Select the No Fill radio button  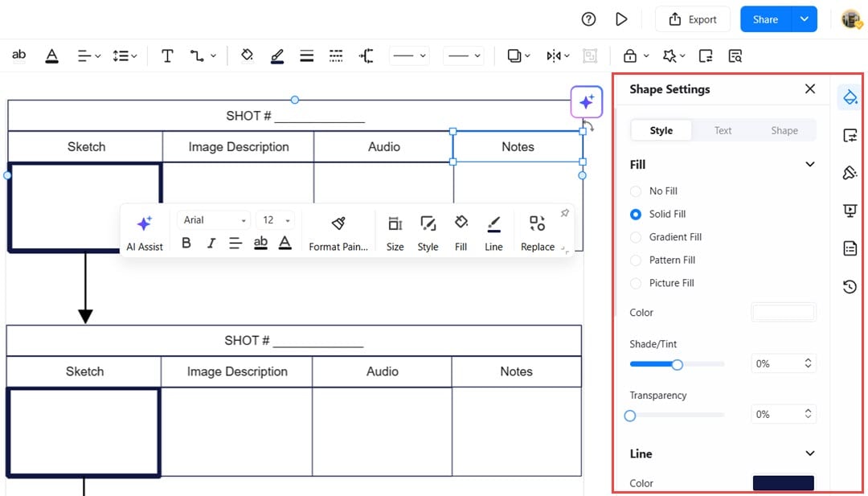click(x=636, y=191)
